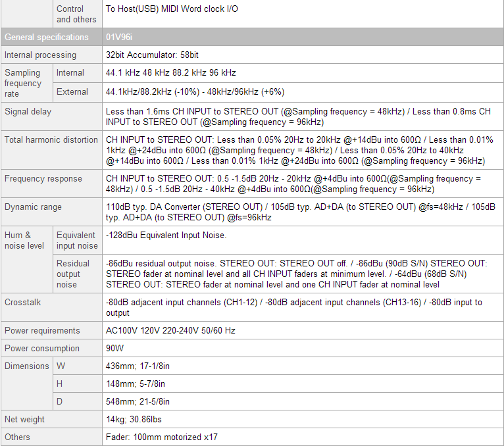Viewport: 504px width, 446px height.
Task: Select the 'Less than 0.05% 20Hz to 20kHz' distortion text
Action: (x=279, y=139)
